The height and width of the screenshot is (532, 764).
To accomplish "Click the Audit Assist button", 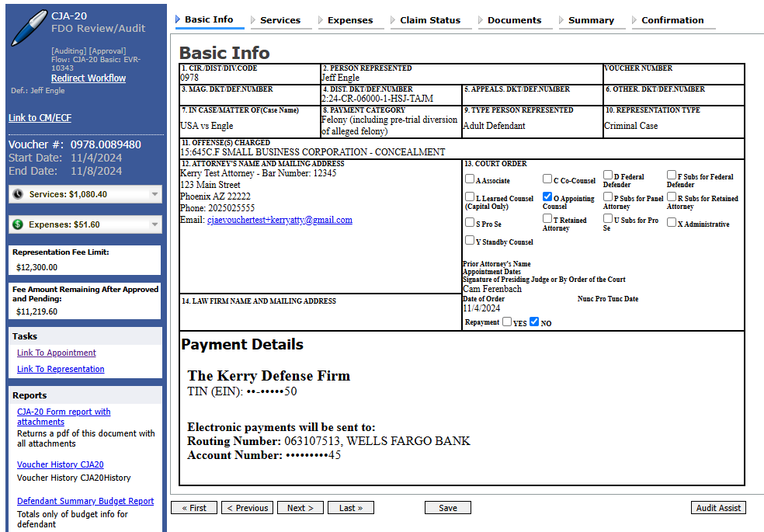I will tap(717, 508).
